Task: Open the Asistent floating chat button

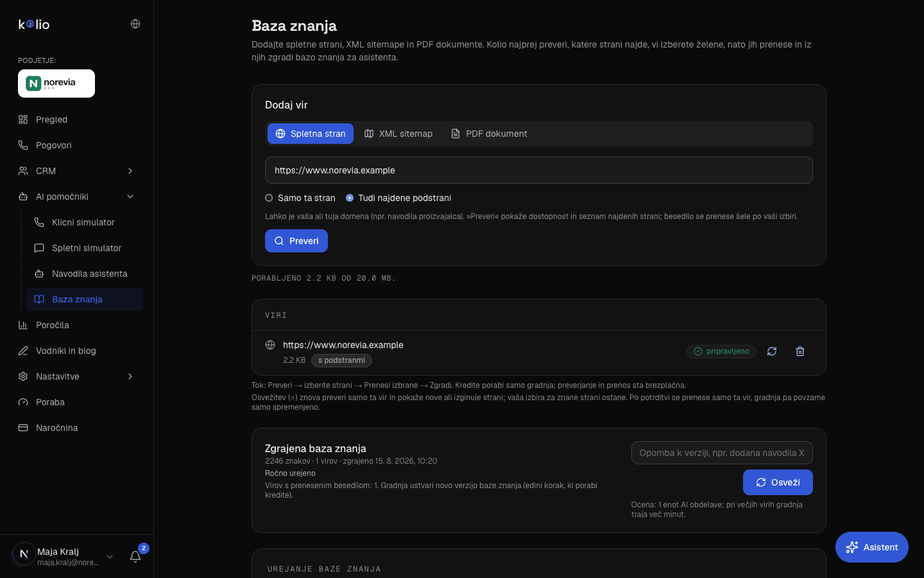Action: point(872,547)
